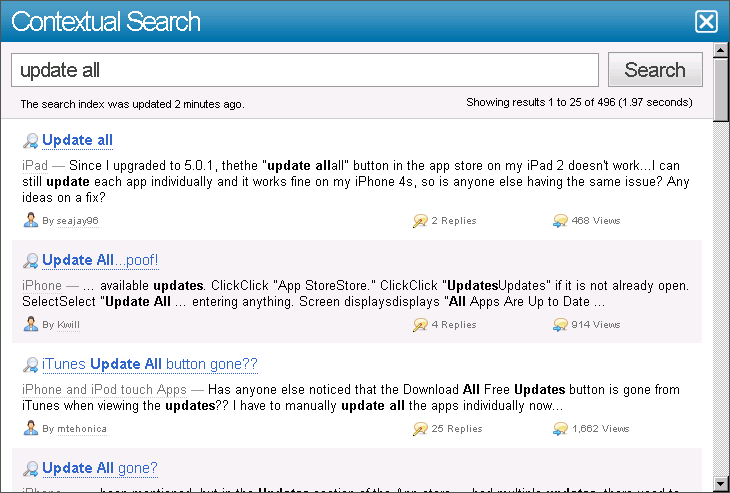
Task: Click the magnifier icon beside 'Update All...poof!'
Action: point(31,261)
